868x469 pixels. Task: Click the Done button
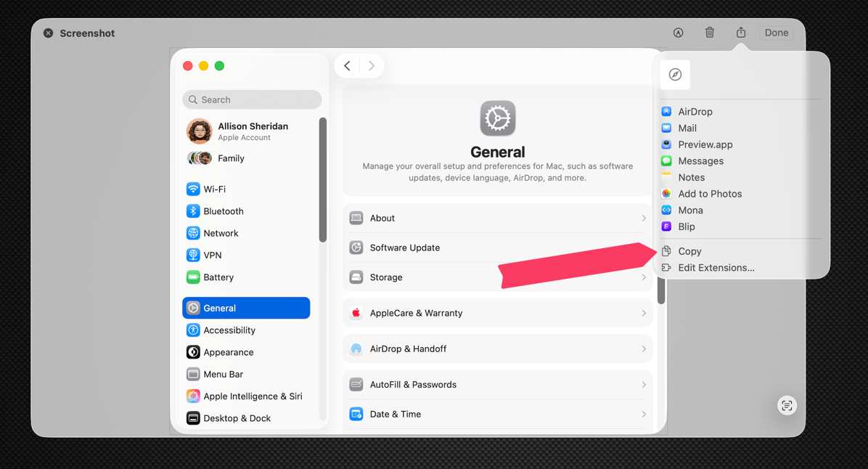tap(776, 33)
